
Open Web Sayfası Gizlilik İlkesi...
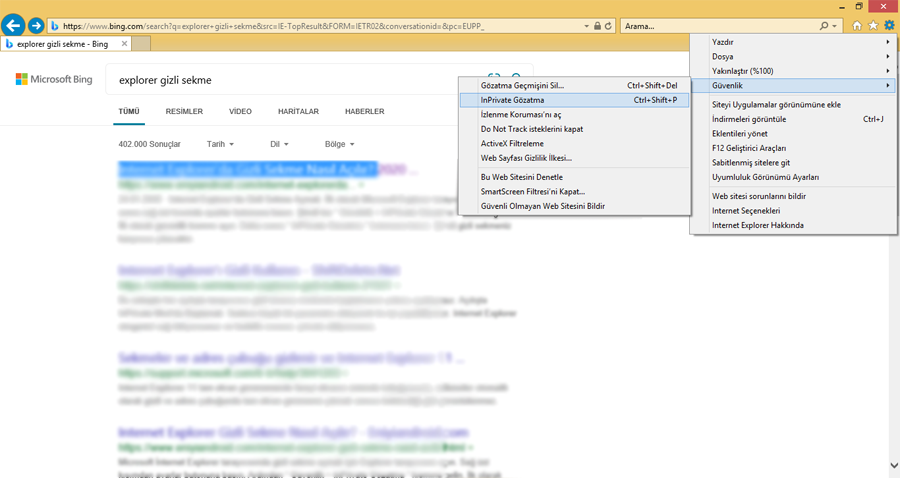(575, 158)
